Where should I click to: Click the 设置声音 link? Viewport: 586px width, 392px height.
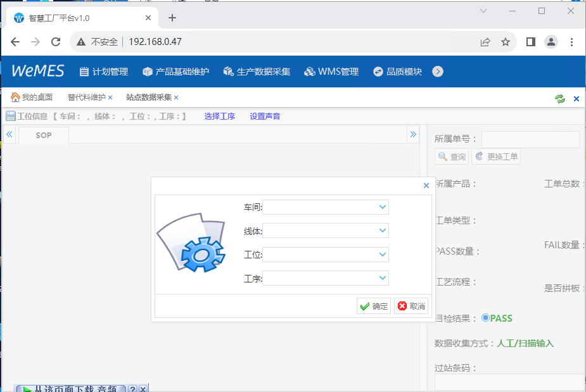tap(265, 117)
